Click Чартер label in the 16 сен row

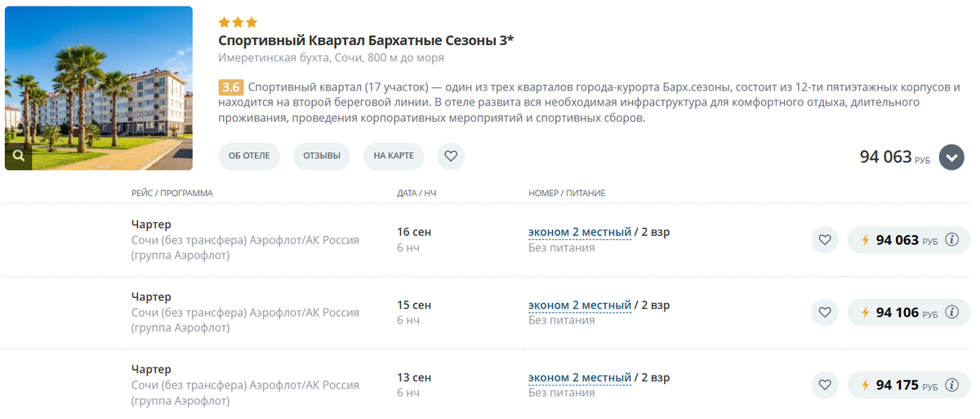click(151, 224)
